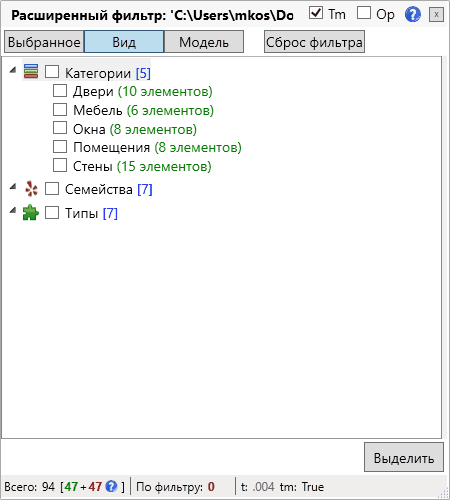
Task: Click the Категории stacked layers icon
Action: [x=31, y=71]
